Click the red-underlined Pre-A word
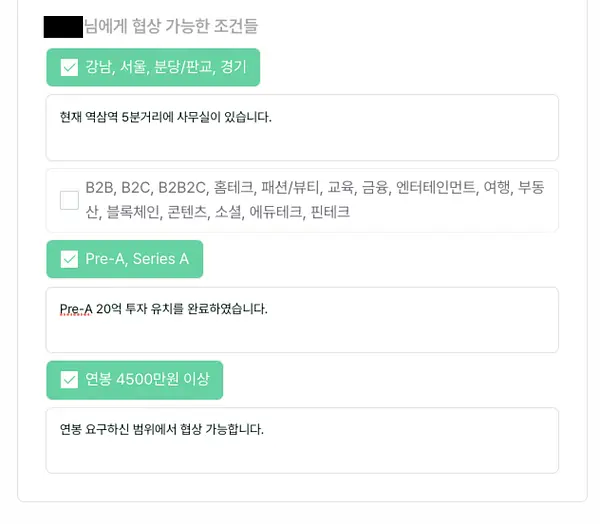600x524 pixels. [76, 309]
